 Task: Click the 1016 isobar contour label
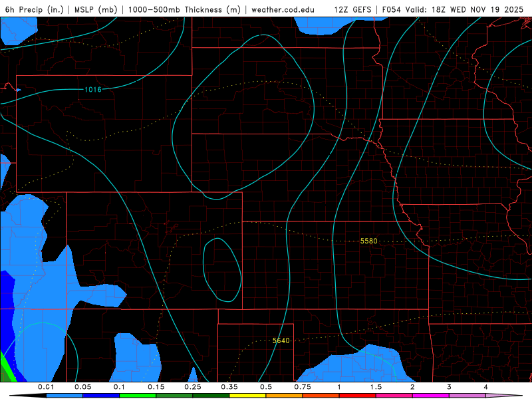[x=93, y=90]
